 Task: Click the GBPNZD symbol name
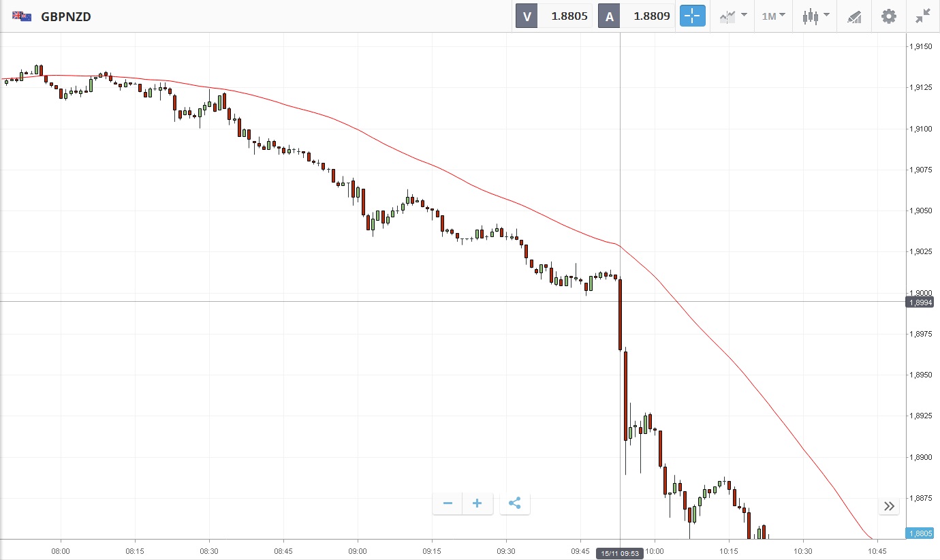[x=66, y=16]
